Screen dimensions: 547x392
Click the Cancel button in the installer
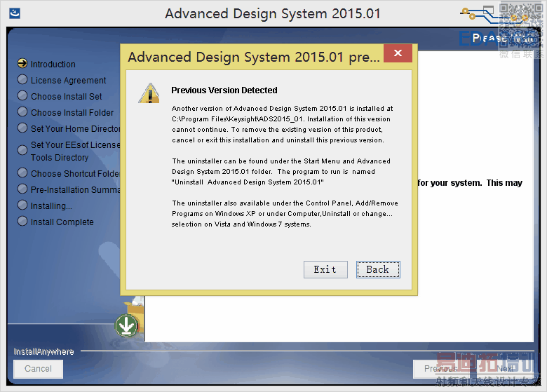click(38, 369)
